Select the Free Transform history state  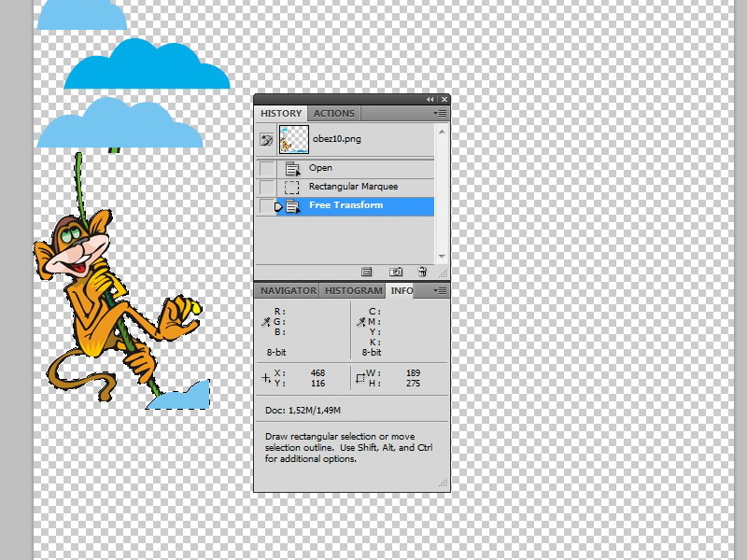click(x=355, y=206)
